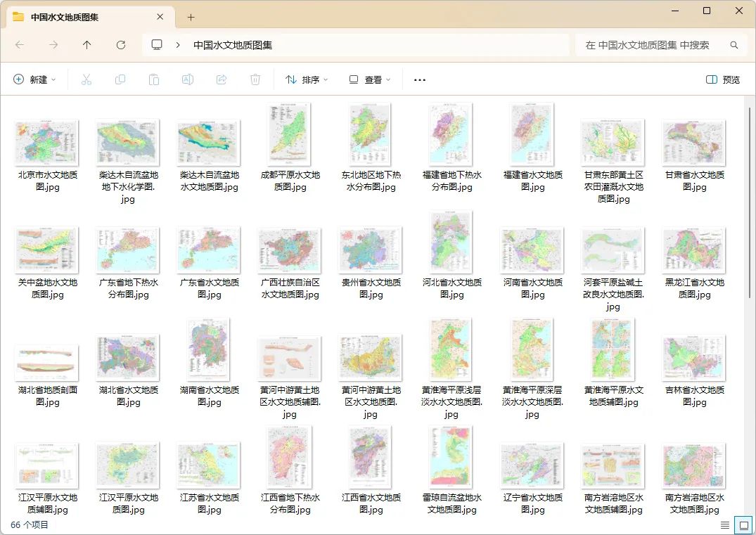This screenshot has width=756, height=535.
Task: Click the Share icon in toolbar
Action: [x=222, y=79]
